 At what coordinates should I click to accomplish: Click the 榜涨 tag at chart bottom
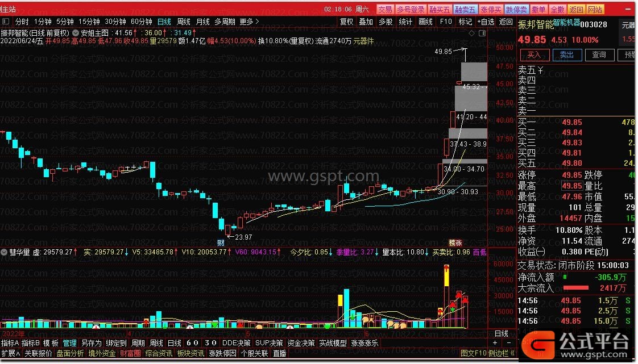tap(455, 243)
